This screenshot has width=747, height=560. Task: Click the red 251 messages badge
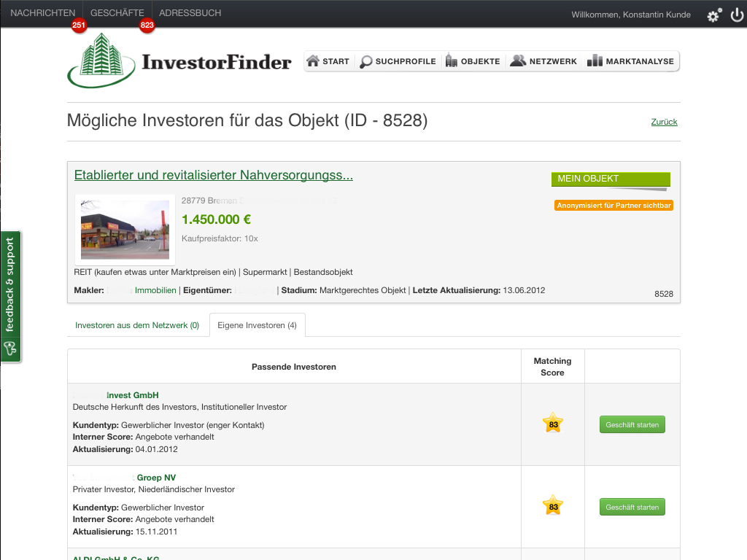pos(78,26)
